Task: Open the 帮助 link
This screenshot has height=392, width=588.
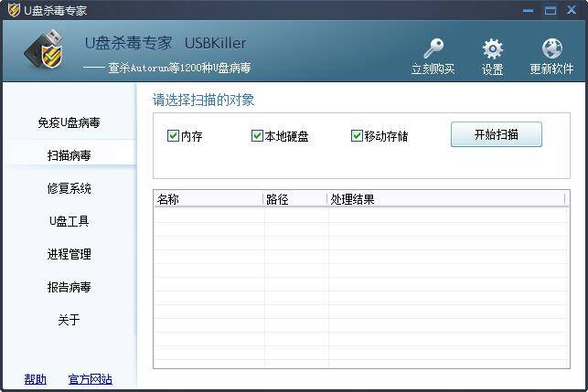Action: click(x=36, y=379)
